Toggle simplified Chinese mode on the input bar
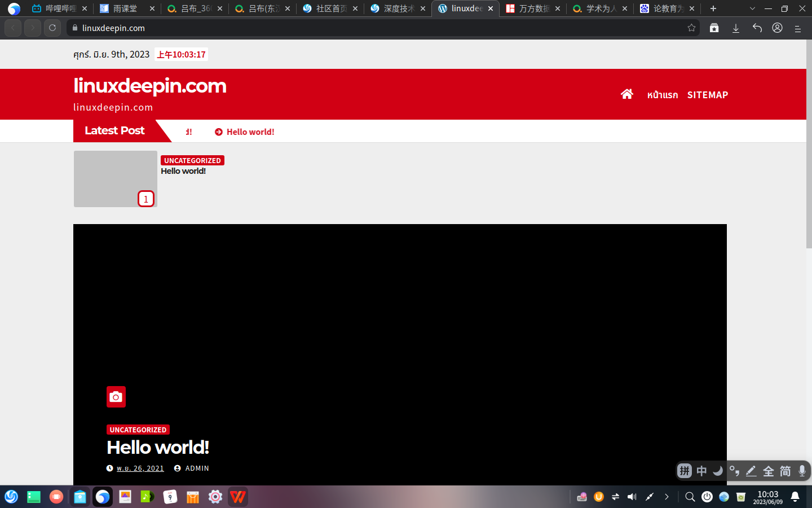This screenshot has width=812, height=508. point(785,471)
